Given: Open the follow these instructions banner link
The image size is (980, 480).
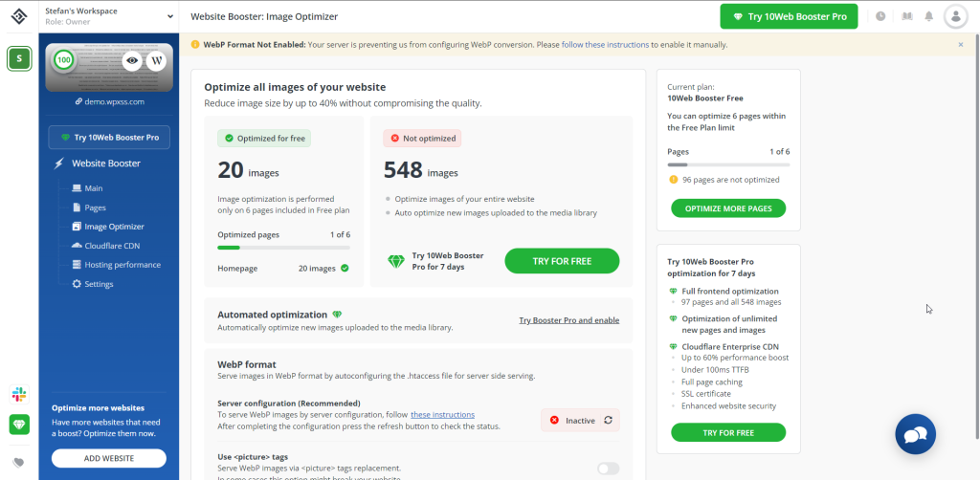Looking at the screenshot, I should [x=605, y=45].
